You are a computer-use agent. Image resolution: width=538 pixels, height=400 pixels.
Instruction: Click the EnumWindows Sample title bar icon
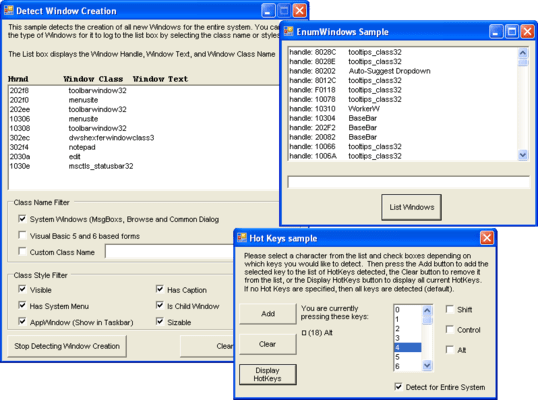coord(289,32)
